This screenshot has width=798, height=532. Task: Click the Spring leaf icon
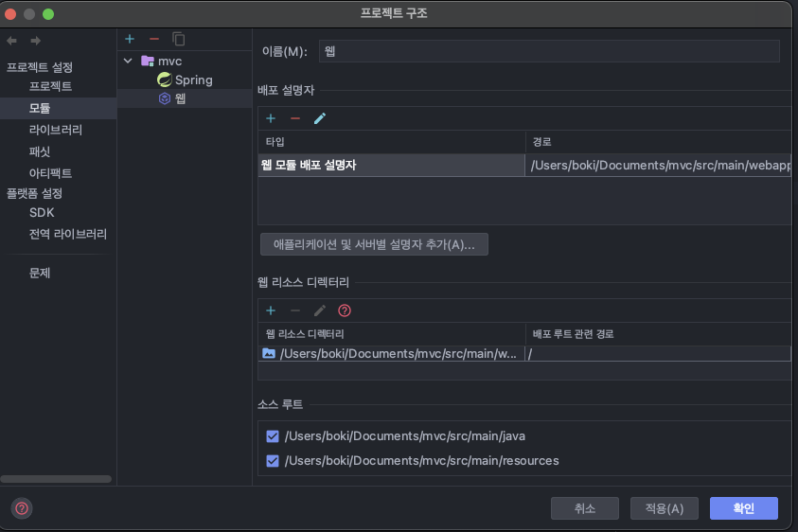(165, 80)
